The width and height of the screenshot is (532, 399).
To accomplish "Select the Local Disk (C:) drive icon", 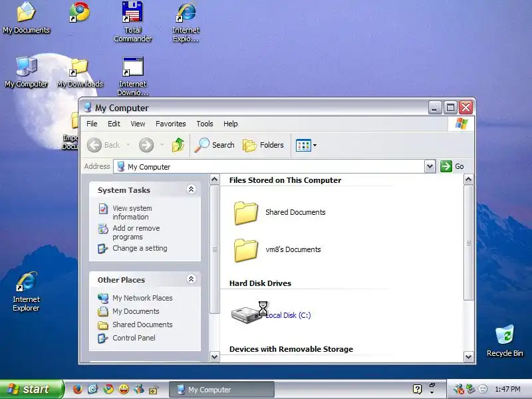I will 246,315.
